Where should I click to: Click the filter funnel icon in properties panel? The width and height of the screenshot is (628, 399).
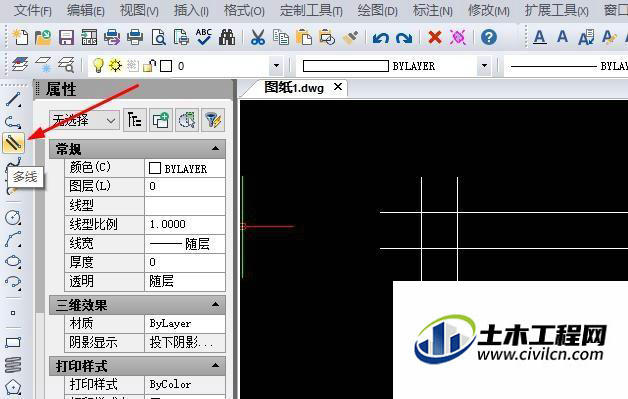[213, 120]
